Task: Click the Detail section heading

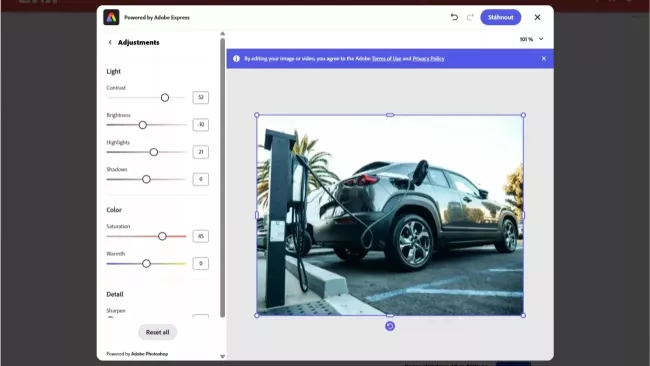Action: [115, 294]
